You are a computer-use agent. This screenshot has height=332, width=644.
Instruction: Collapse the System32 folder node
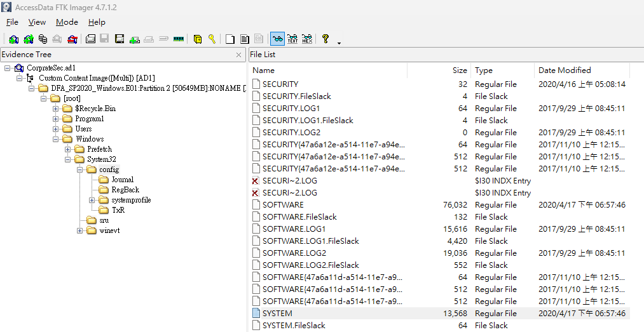coord(67,159)
